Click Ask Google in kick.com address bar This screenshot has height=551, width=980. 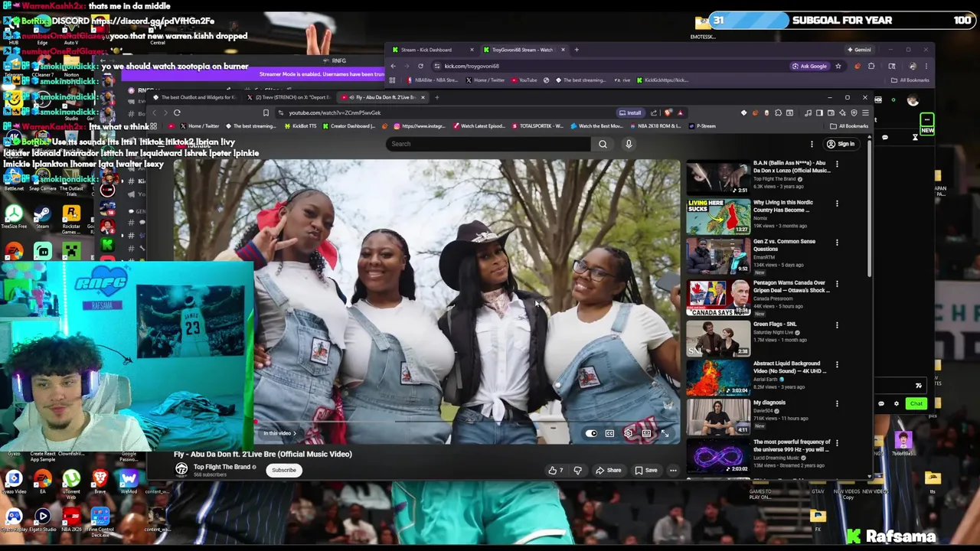point(809,66)
